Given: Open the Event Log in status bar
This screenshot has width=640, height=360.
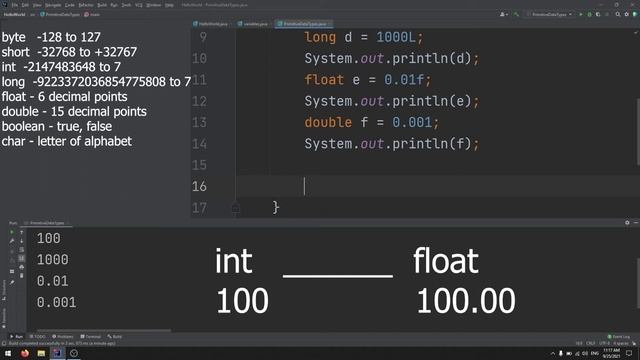Looking at the screenshot, I should click(x=619, y=337).
